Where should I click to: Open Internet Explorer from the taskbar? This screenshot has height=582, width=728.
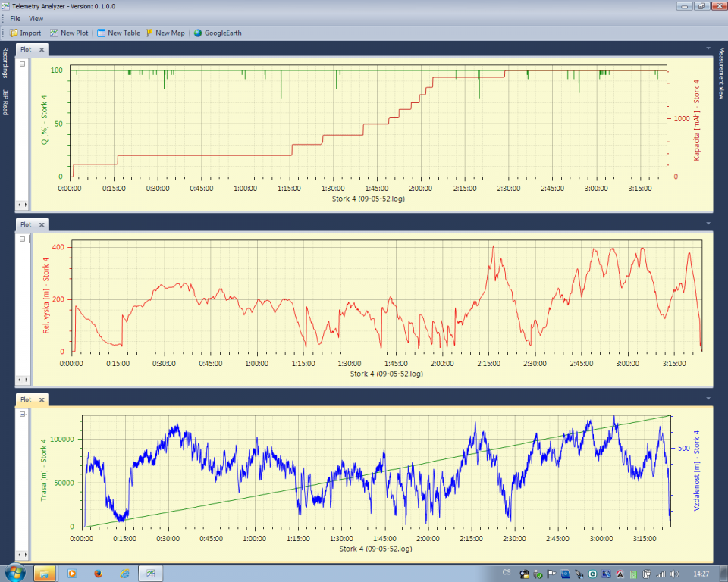point(124,573)
